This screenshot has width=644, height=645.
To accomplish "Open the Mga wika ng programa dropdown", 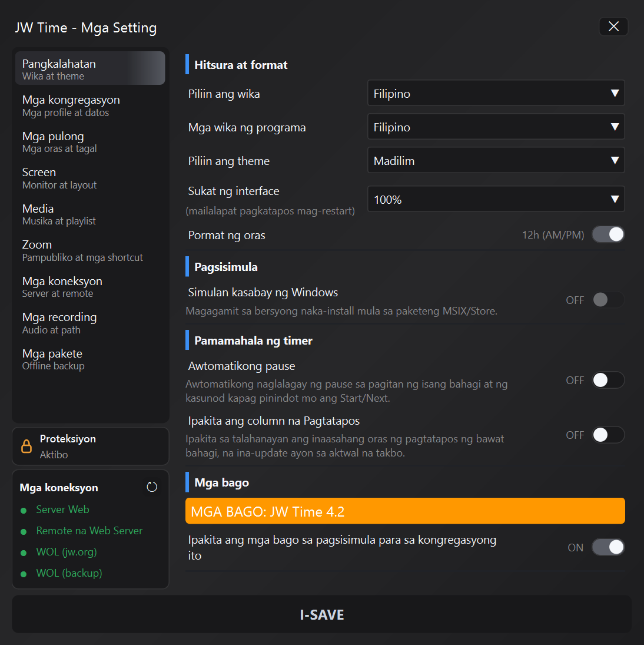I will click(496, 127).
